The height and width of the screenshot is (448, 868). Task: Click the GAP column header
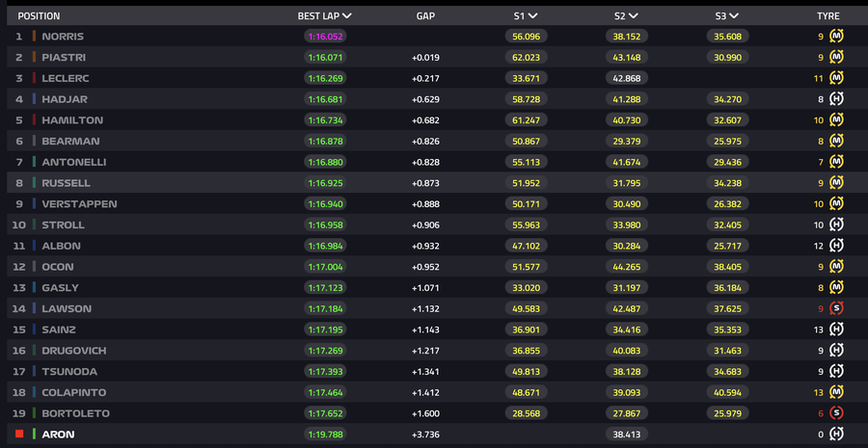425,16
